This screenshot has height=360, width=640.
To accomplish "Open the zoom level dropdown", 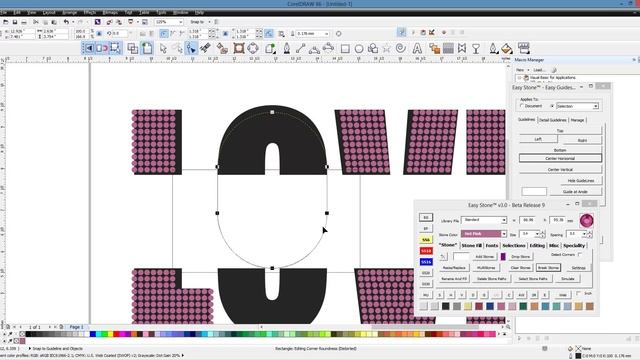I will [180, 22].
